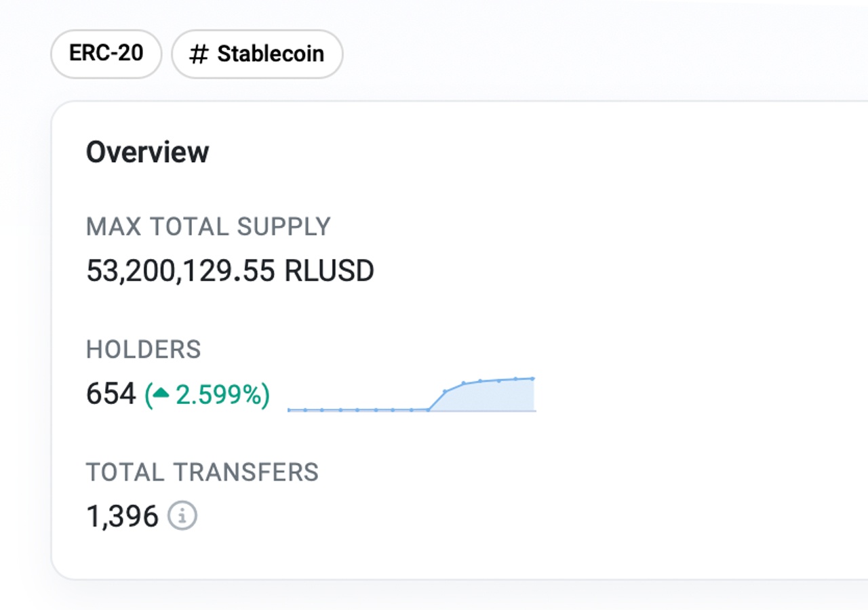868x610 pixels.
Task: Expand the MAX TOTAL SUPPLY details
Action: (208, 226)
